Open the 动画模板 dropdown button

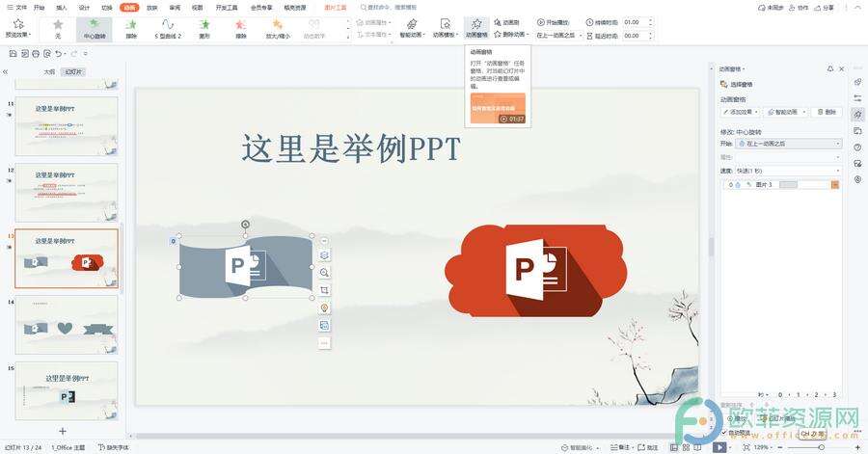tap(445, 28)
